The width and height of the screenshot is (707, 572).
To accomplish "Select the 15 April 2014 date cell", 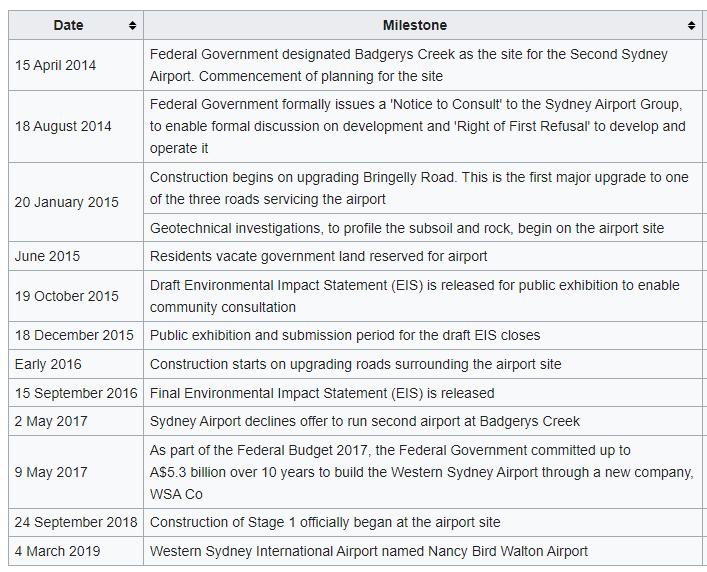I will (56, 65).
